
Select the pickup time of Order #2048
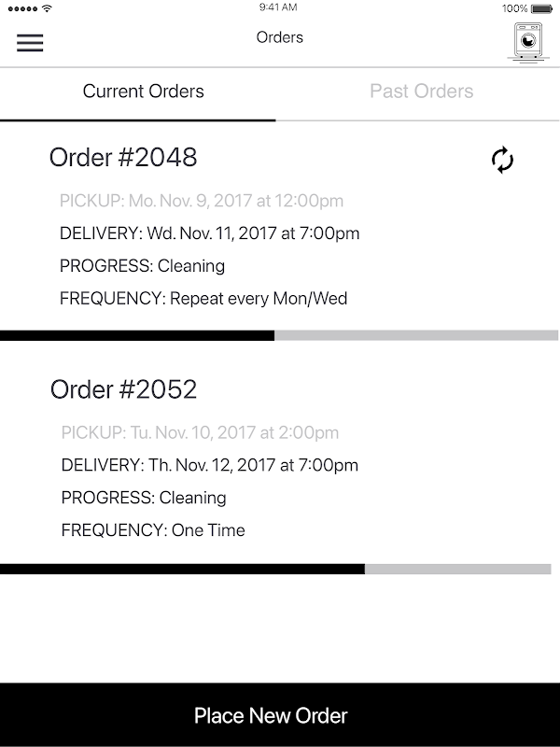pos(201,201)
